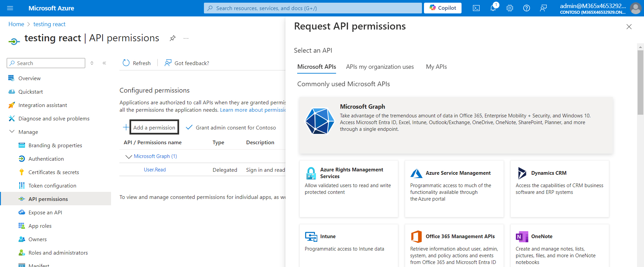Click the Certificates & secrets key icon
Screen dimensions: 644x267
click(22, 172)
